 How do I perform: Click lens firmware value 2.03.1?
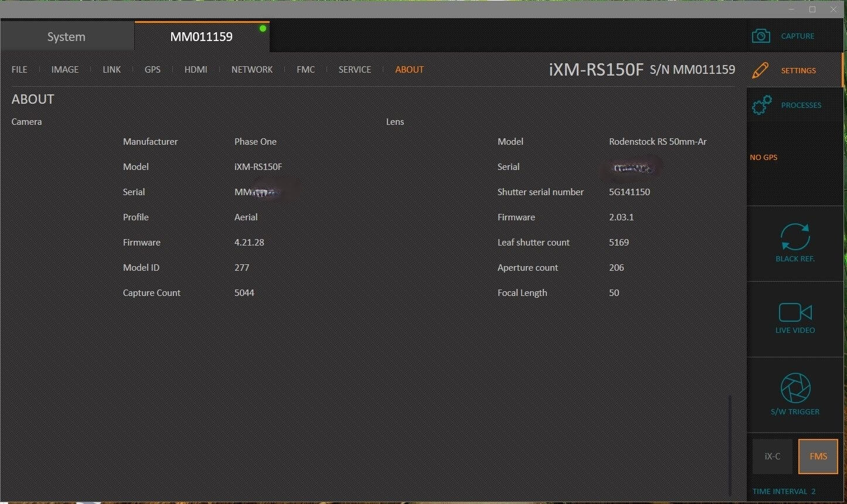[621, 217]
